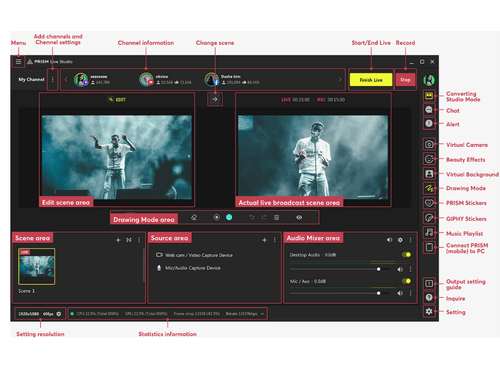Screen dimensions: 500x375
Task: Connect PRISM mobile to PC icon
Action: point(429,247)
